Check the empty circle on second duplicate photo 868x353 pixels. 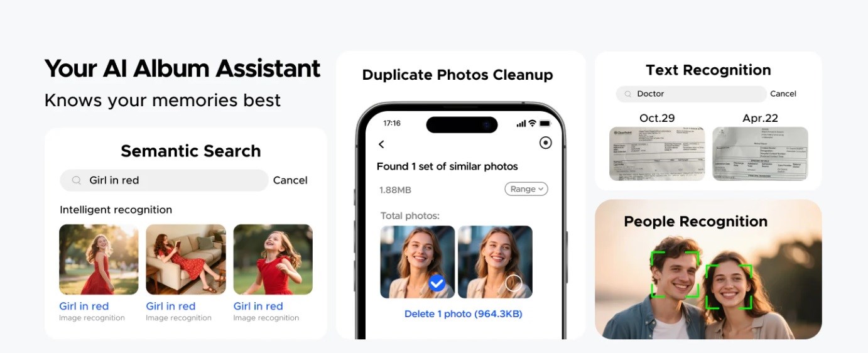(514, 283)
